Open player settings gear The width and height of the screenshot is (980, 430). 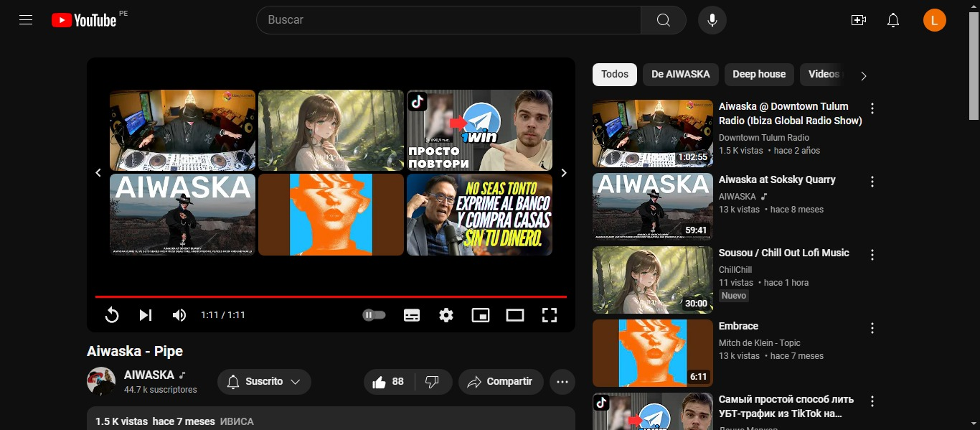[x=446, y=315]
